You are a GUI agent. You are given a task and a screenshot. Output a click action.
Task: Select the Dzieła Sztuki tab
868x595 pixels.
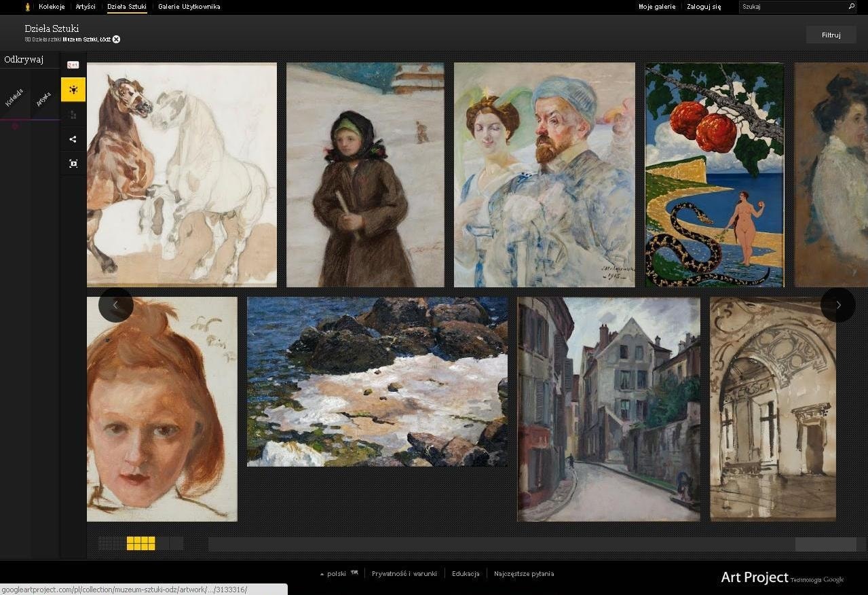[x=127, y=7]
